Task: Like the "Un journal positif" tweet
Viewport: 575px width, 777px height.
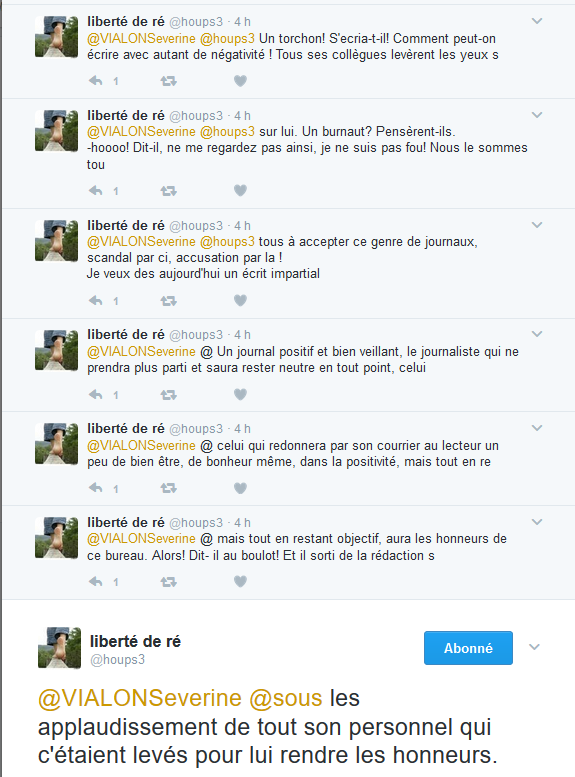Action: [x=240, y=394]
